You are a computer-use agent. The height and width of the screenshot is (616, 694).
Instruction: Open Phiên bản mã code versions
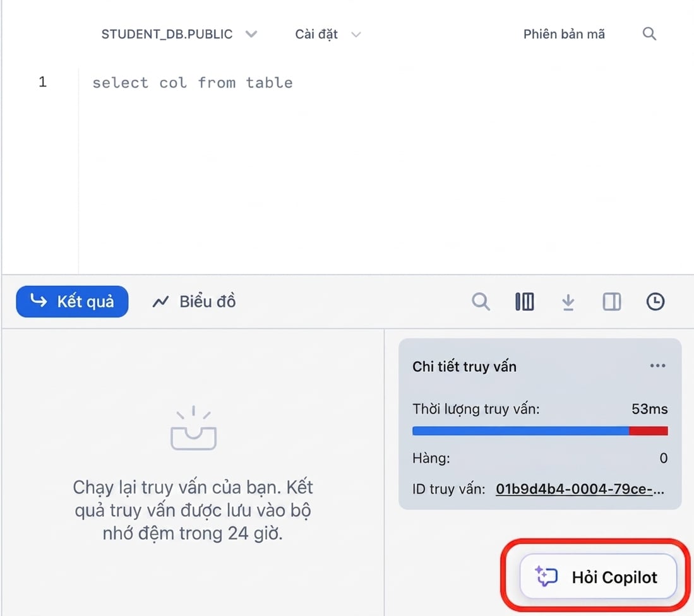click(564, 34)
